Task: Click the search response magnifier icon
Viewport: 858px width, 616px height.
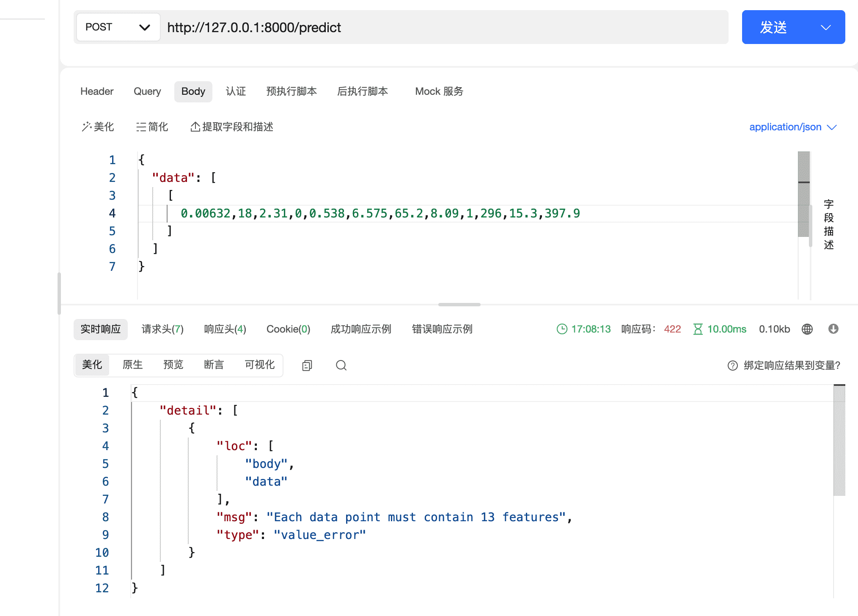Action: pos(341,365)
